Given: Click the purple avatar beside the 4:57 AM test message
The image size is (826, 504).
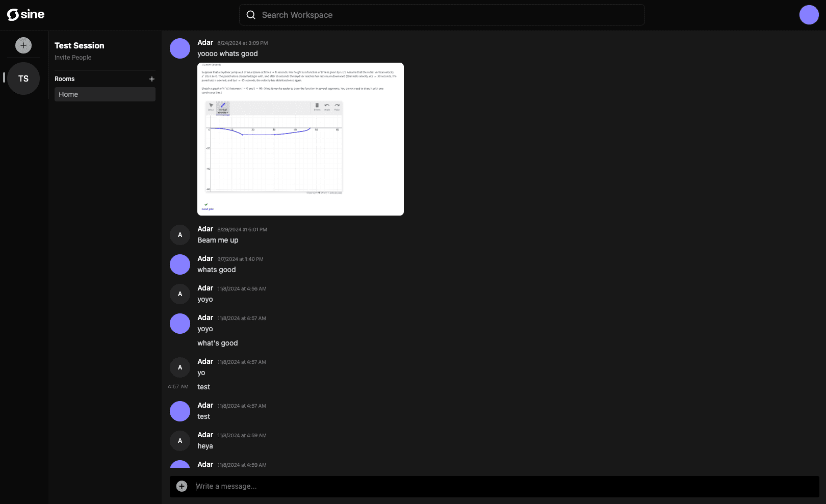Looking at the screenshot, I should pos(180,411).
